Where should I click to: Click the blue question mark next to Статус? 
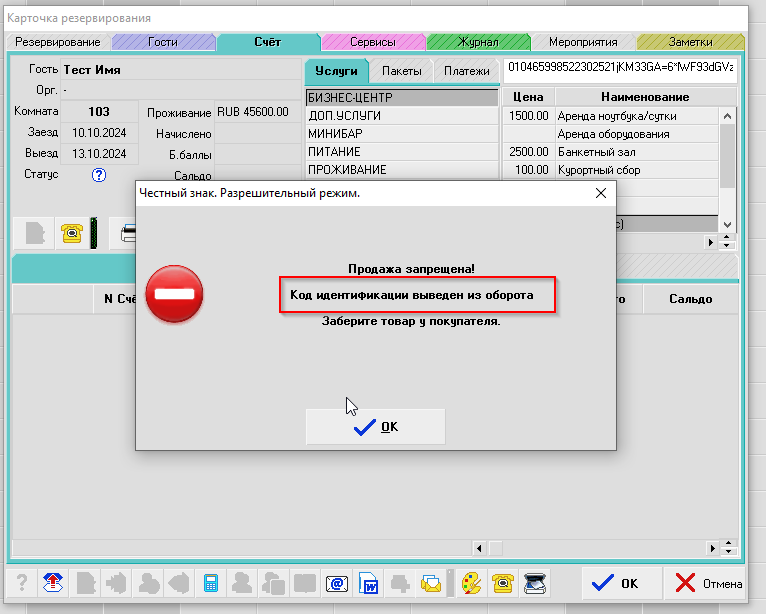coord(99,175)
